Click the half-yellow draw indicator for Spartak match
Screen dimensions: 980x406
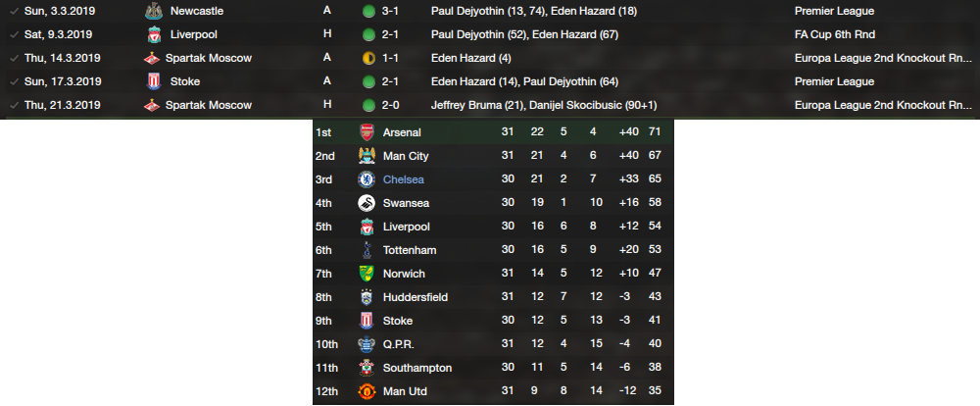[x=368, y=58]
